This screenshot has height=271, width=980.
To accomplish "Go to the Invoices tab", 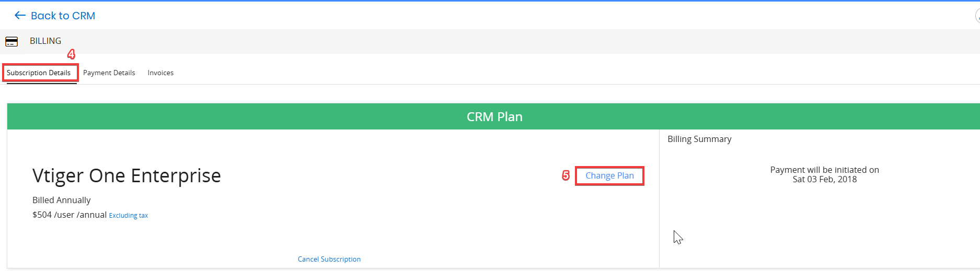I will coord(160,73).
